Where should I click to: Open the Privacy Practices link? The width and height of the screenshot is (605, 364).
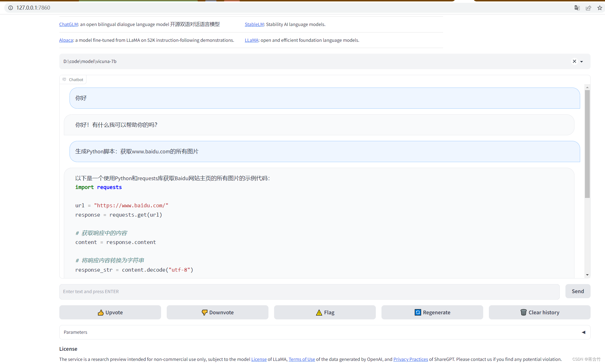(411, 359)
